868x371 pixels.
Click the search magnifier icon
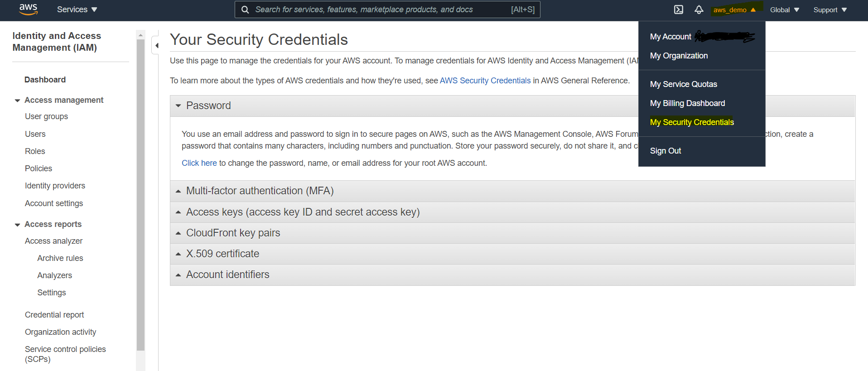[245, 10]
